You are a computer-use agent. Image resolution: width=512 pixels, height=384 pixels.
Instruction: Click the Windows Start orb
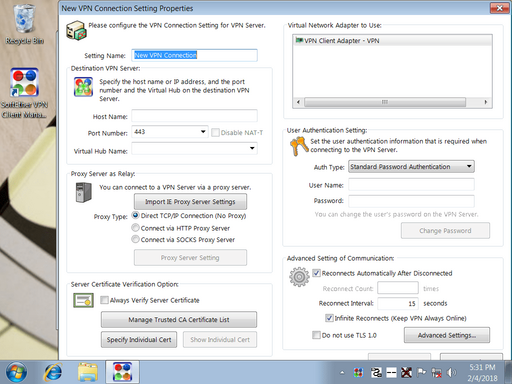point(17,372)
